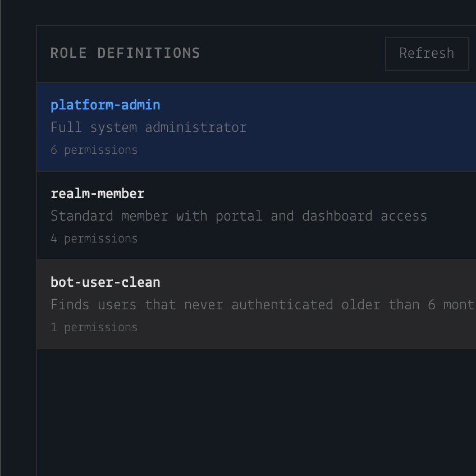Click the word 'authenticated' in the bot-user-clean row
This screenshot has width=476, height=476.
tap(282, 304)
